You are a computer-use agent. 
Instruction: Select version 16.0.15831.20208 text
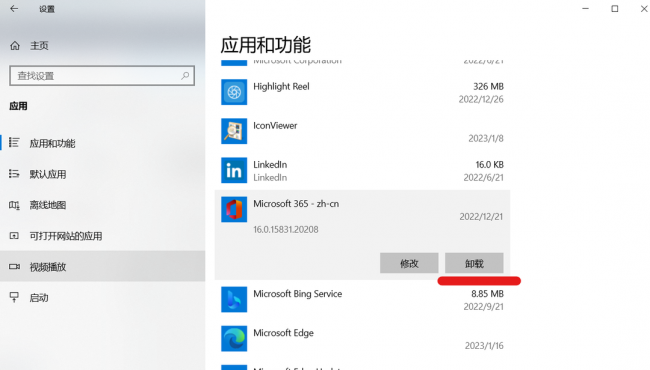pos(286,230)
